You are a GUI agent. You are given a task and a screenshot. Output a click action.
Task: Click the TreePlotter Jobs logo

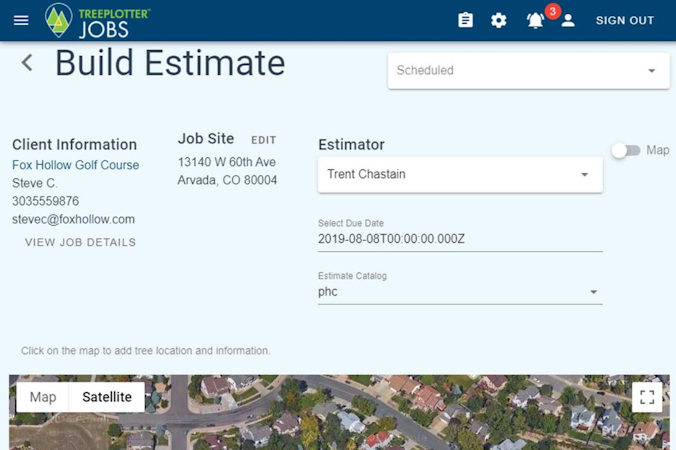pos(97,20)
